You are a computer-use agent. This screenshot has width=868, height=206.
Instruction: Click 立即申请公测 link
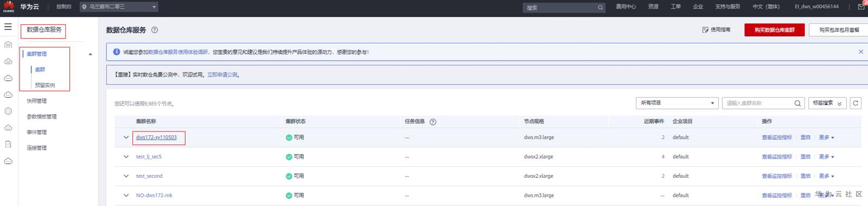tap(222, 75)
